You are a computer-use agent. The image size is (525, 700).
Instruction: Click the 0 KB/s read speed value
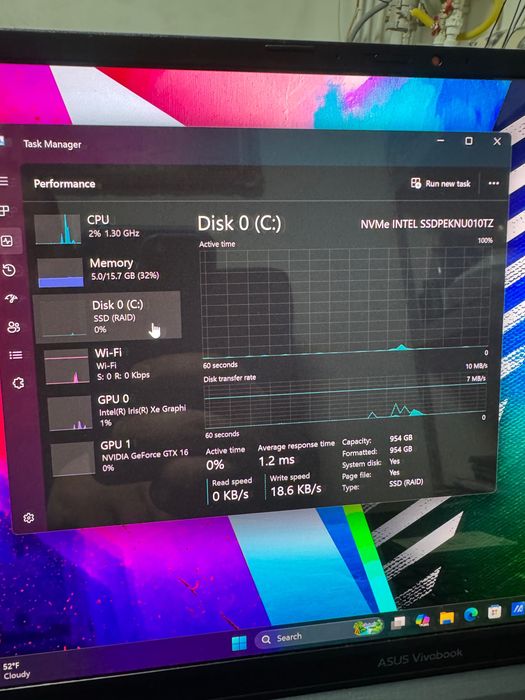pos(230,496)
